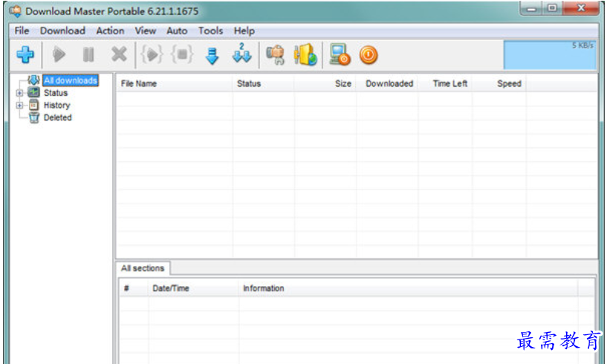Image resolution: width=607 pixels, height=364 pixels.
Task: Click the single blue down-arrow toolbar icon
Action: pos(212,55)
